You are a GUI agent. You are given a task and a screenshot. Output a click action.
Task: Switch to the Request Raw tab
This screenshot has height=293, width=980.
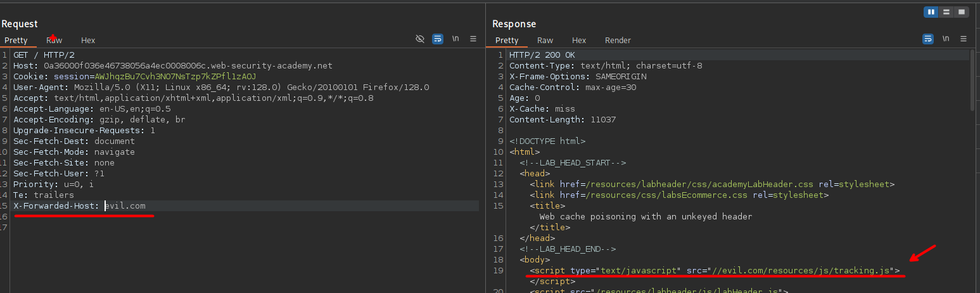[x=54, y=40]
